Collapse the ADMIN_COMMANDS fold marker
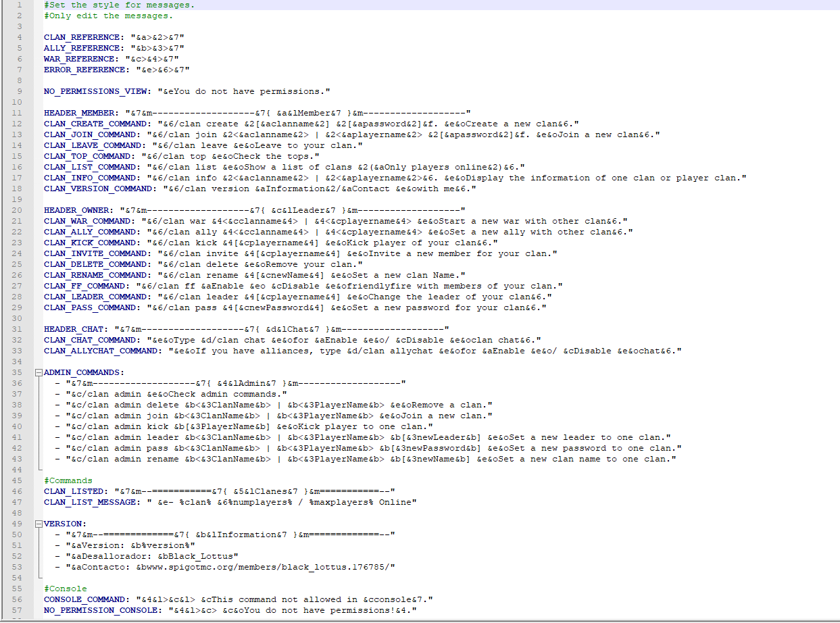 tap(39, 372)
